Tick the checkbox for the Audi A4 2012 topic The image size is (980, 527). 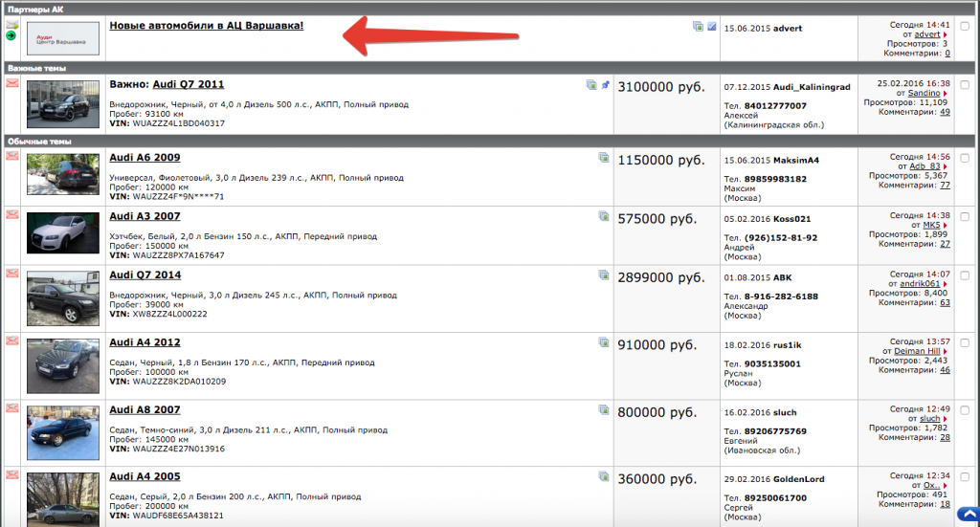click(x=965, y=342)
